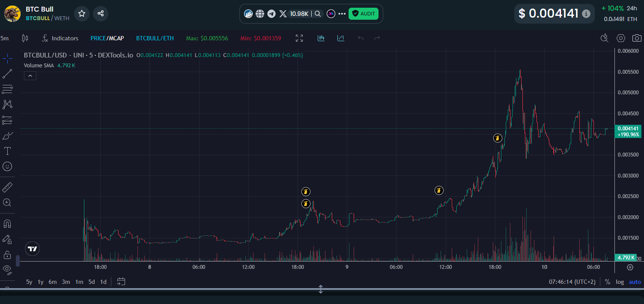Click the BTC Bull token avatar
This screenshot has height=304, width=644.
(12, 14)
